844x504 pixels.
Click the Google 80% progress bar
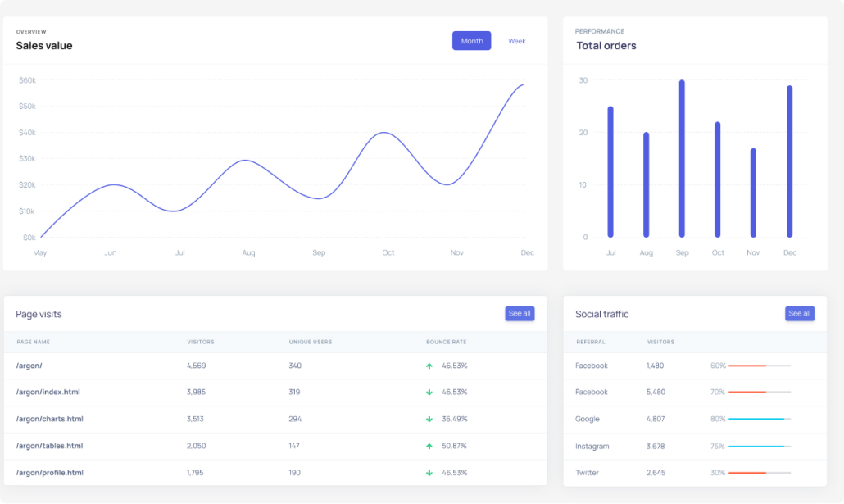(759, 420)
